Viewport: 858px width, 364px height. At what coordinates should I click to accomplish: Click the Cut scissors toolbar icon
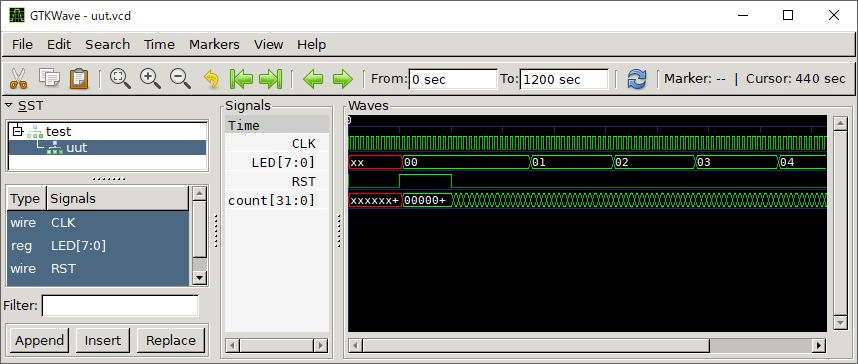click(18, 79)
